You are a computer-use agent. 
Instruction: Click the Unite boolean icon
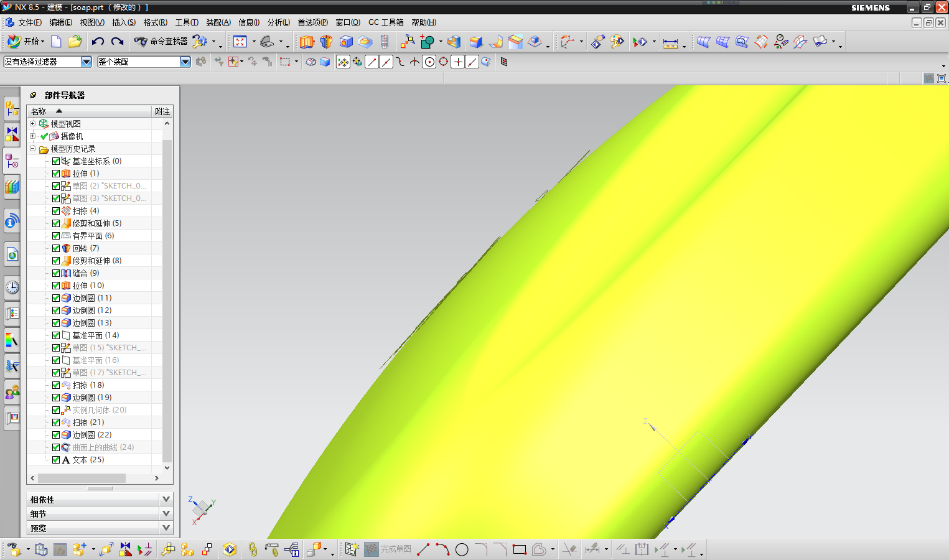pos(427,42)
